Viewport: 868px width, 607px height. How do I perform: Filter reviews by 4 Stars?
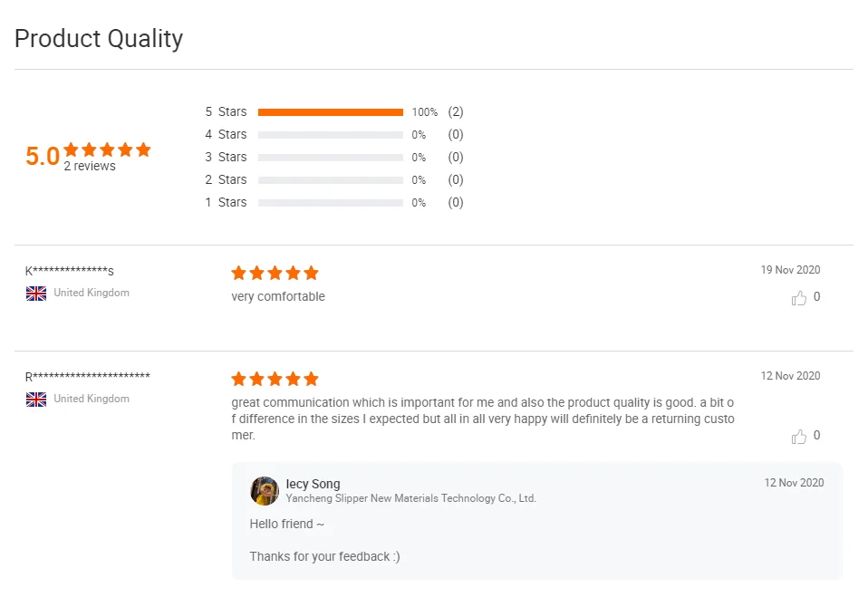pos(226,135)
